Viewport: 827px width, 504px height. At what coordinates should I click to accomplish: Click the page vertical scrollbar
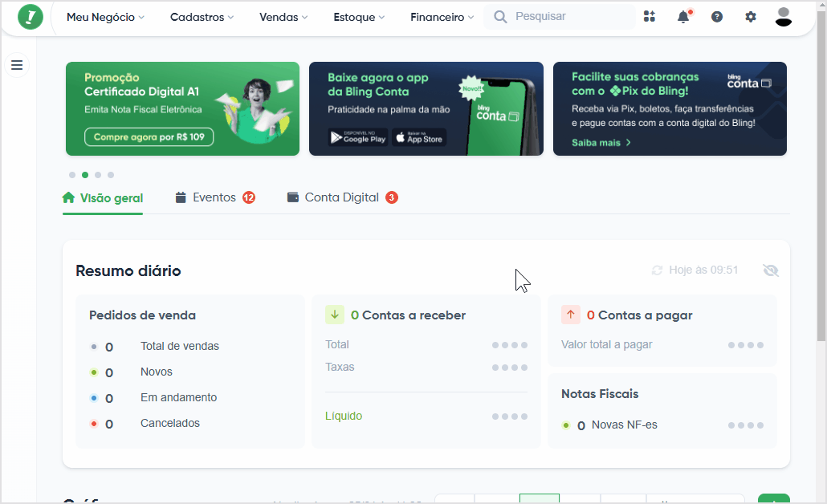coord(821,174)
